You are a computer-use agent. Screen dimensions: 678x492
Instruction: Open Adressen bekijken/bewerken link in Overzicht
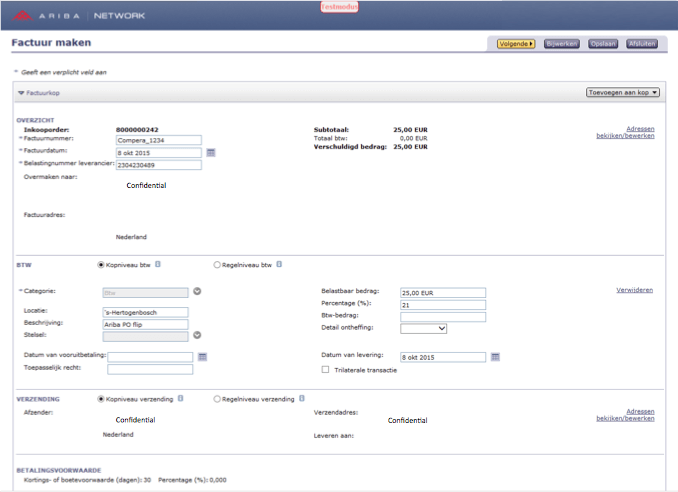coord(625,132)
